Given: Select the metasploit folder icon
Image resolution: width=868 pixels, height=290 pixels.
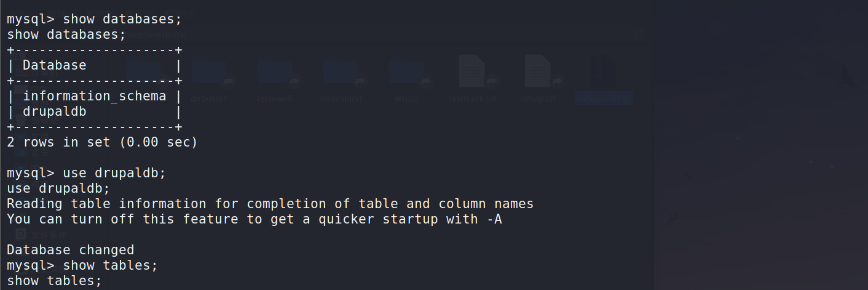Looking at the screenshot, I should click(x=342, y=71).
